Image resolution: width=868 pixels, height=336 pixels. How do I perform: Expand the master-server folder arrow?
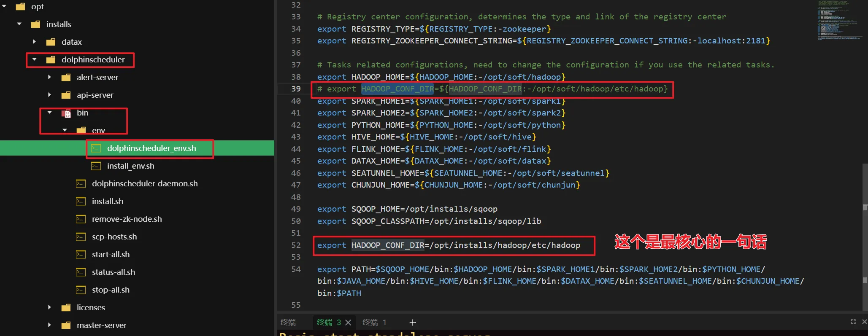pos(50,325)
